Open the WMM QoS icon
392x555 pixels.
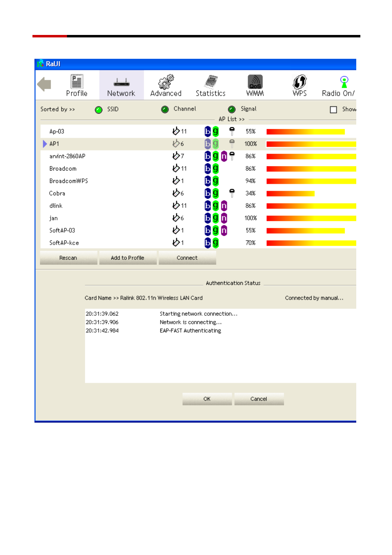pos(255,81)
